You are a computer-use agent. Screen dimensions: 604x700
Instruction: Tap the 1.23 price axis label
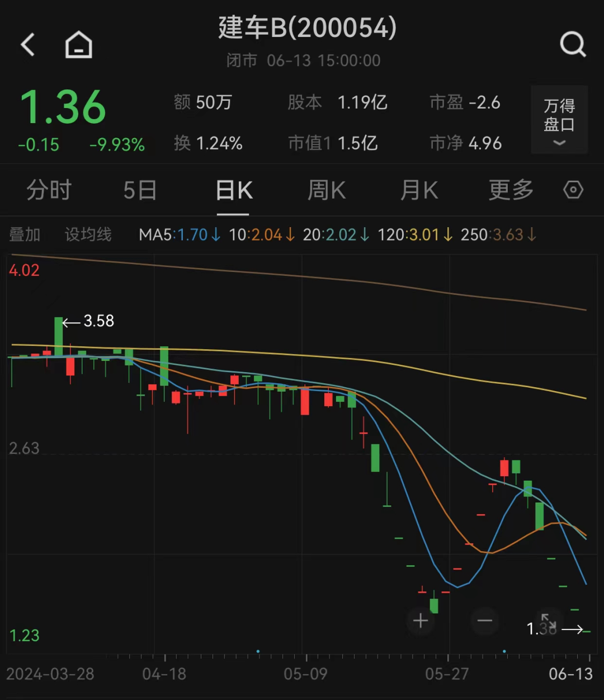(x=25, y=636)
